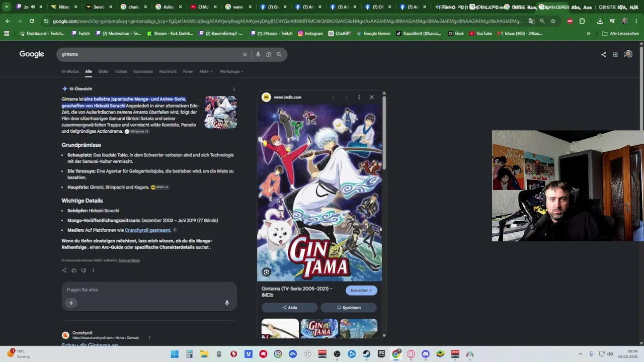Open the Foren results tab
The image size is (644, 362).
(188, 71)
